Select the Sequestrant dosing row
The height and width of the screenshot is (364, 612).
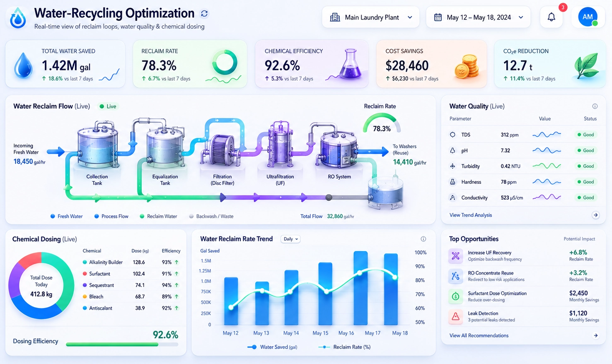pos(132,285)
